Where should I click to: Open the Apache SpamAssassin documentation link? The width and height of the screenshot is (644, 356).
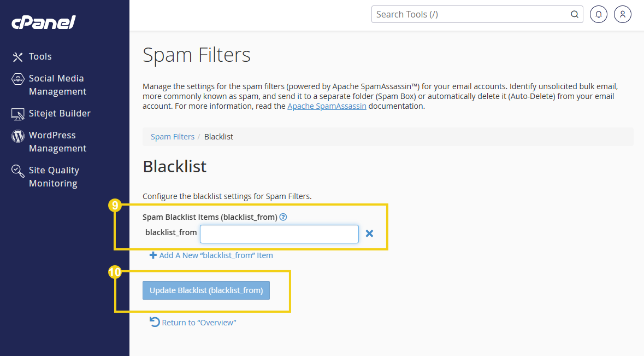pos(327,106)
